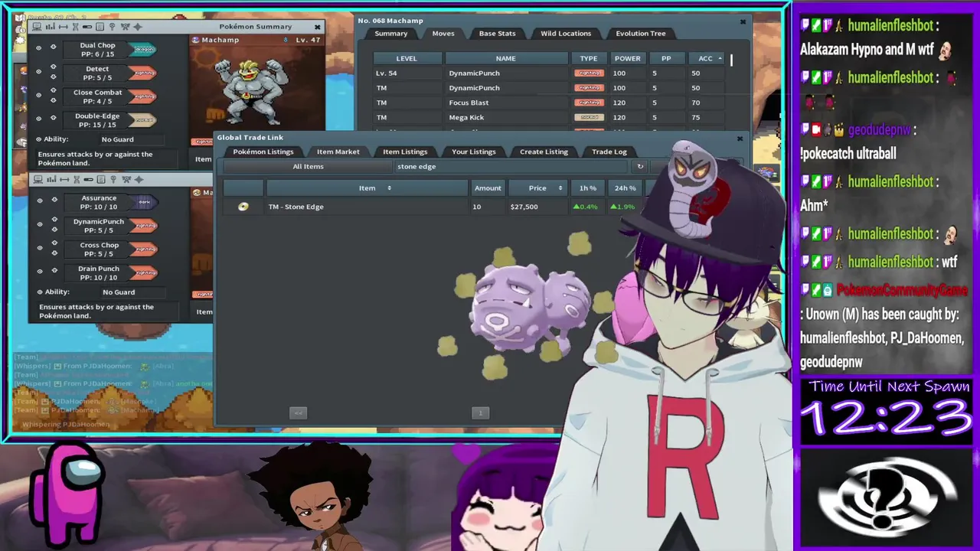Click pill-shaped icon in upper Pokémon Summary toolbar

(87, 27)
